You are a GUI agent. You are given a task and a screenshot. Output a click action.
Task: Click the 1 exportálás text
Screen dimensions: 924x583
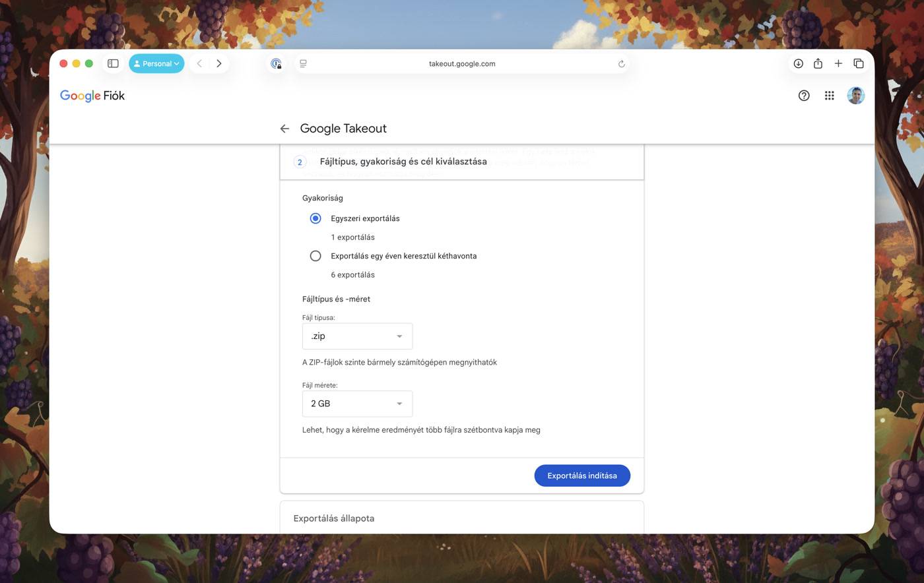coord(352,237)
